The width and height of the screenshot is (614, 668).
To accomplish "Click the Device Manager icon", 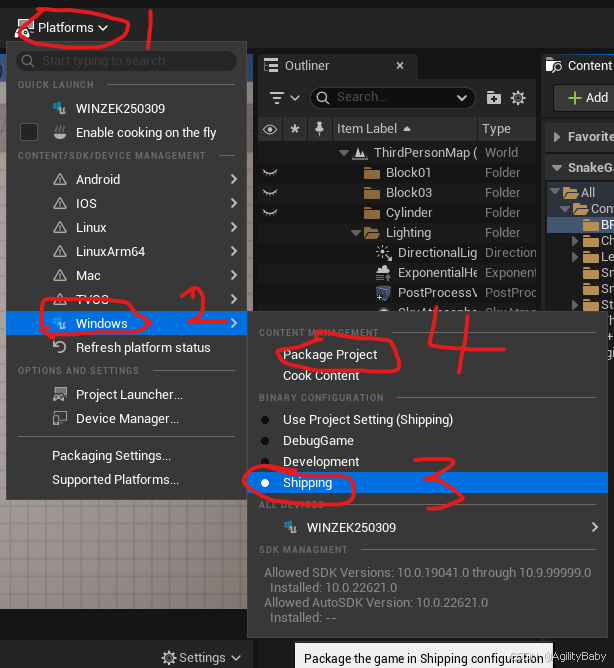I will (60, 418).
